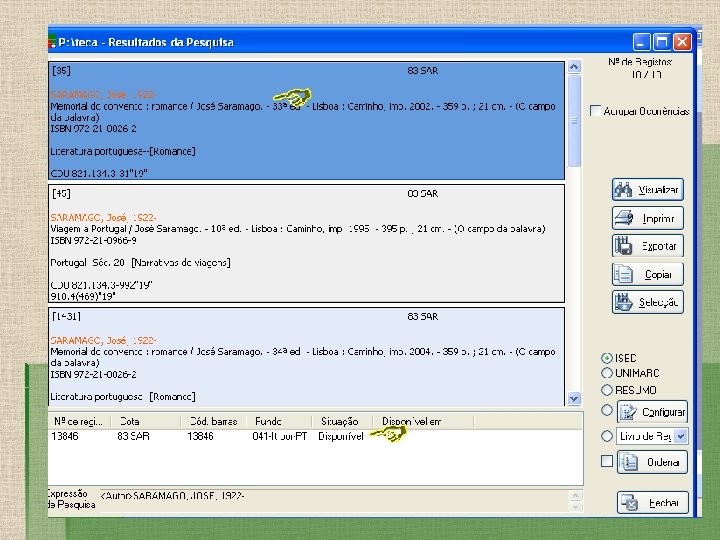This screenshot has width=720, height=540.
Task: Click the results list scroll up arrow
Action: [574, 67]
